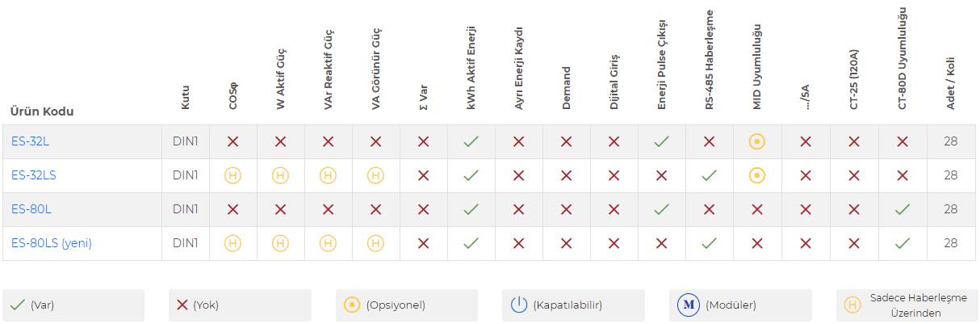The width and height of the screenshot is (980, 324).
Task: Click the (Modüler) M icon in legend
Action: pos(689,305)
